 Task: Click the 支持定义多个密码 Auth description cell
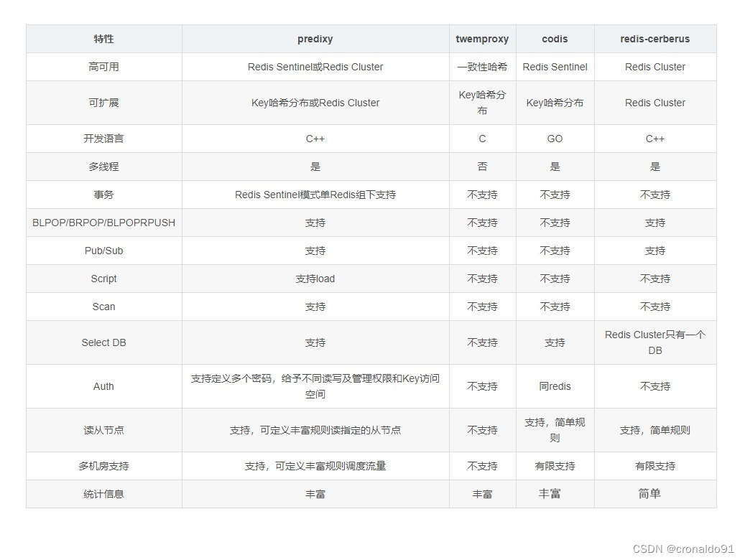315,386
